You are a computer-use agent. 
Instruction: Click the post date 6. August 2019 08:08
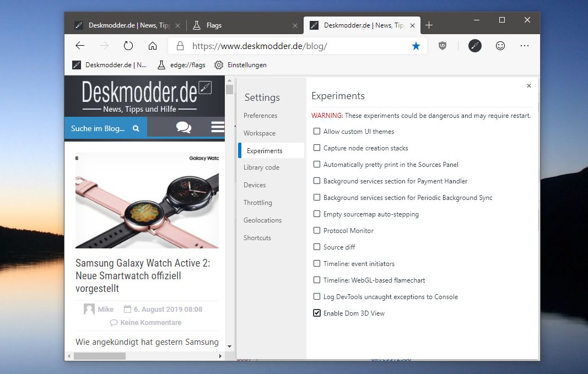(x=168, y=309)
